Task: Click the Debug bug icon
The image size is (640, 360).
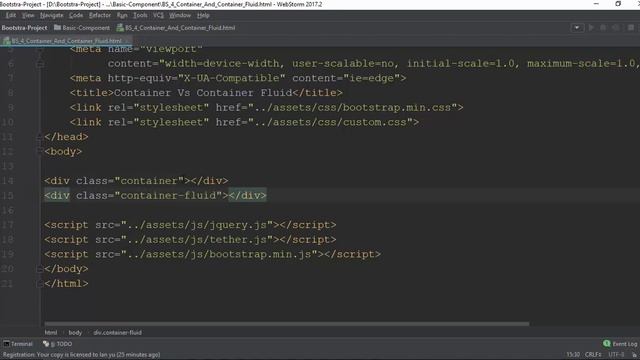Action: [x=603, y=28]
